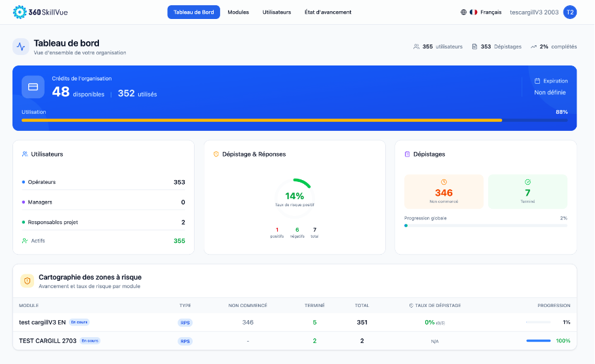
Task: Click the calendar icon next to Expiration
Action: pos(537,81)
